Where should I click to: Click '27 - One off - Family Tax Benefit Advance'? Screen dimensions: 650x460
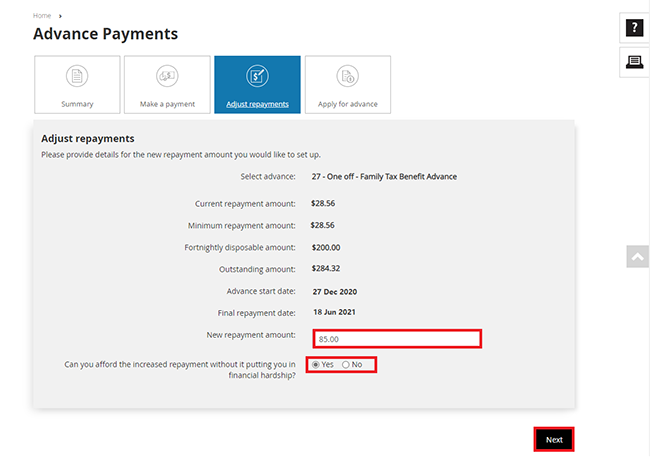tap(384, 177)
